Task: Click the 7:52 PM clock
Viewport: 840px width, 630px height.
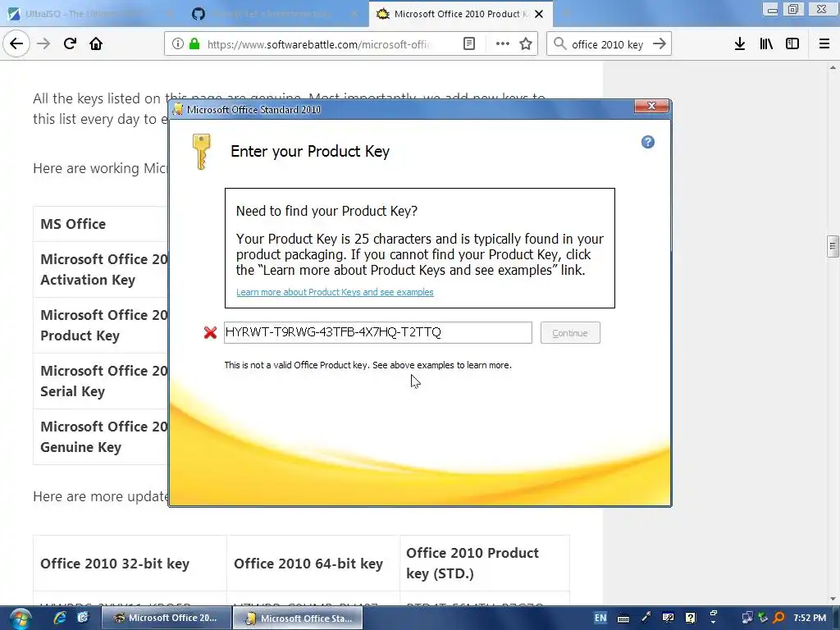Action: [x=810, y=619]
